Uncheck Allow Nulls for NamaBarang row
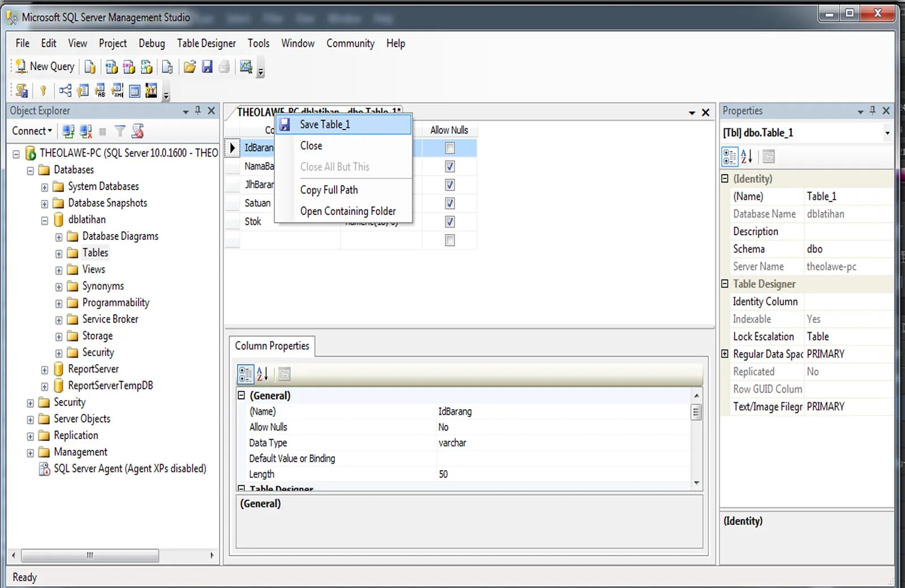905x588 pixels. pyautogui.click(x=450, y=166)
